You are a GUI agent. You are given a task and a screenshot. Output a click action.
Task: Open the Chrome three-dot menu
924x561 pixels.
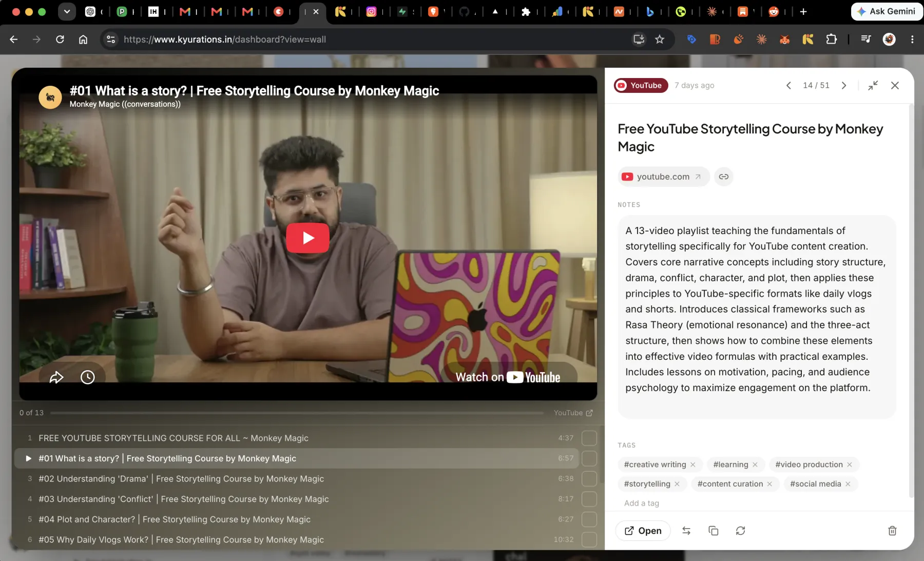(x=912, y=39)
